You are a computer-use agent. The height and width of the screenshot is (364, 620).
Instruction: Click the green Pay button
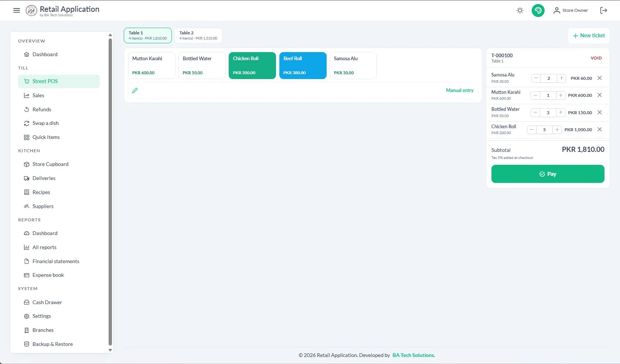click(x=548, y=174)
